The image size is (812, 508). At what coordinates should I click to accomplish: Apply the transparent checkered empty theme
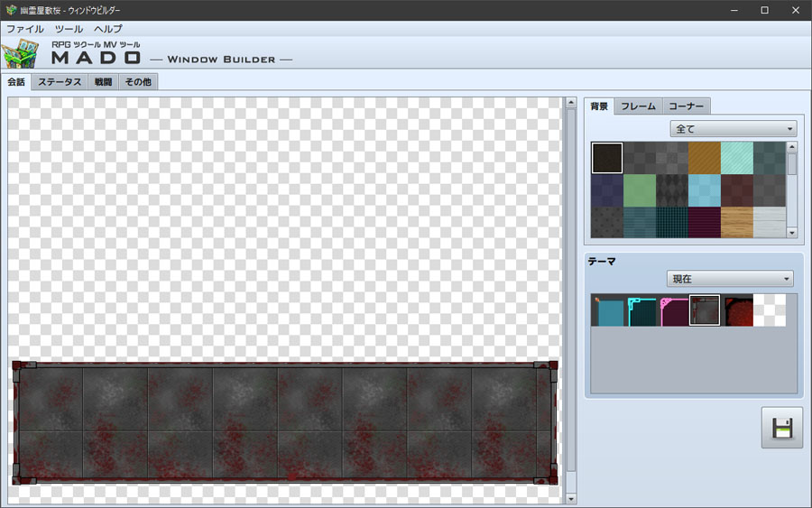770,310
